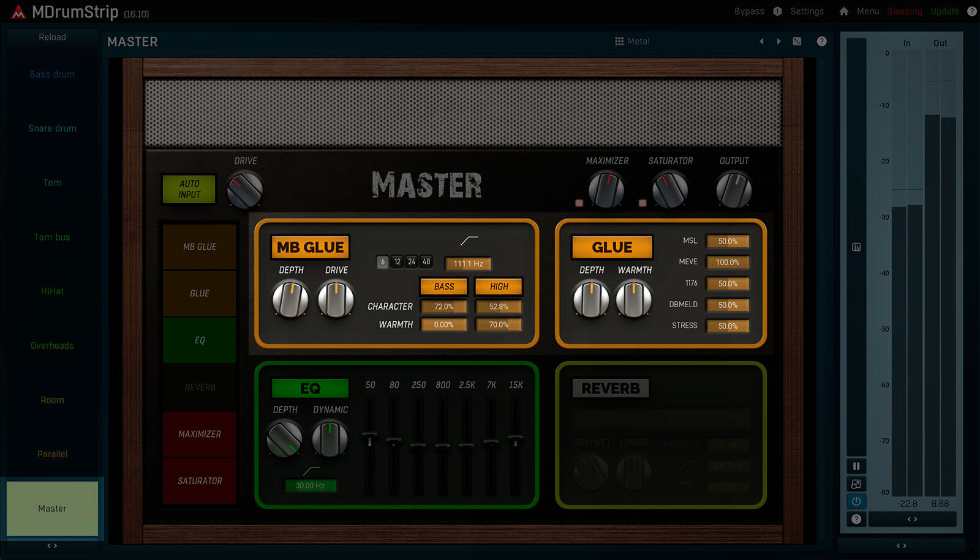This screenshot has width=980, height=560.
Task: Expand the arrows below the In/Out meters
Action: click(x=912, y=519)
